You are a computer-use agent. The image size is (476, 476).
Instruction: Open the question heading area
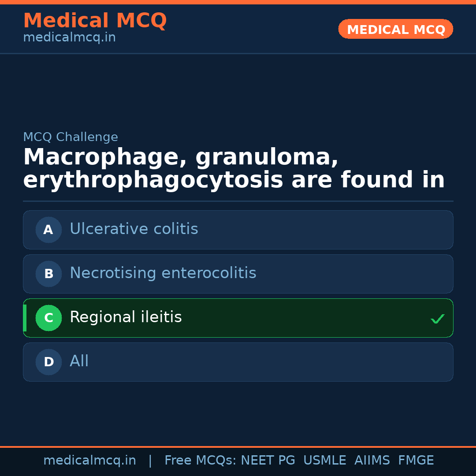pos(234,169)
